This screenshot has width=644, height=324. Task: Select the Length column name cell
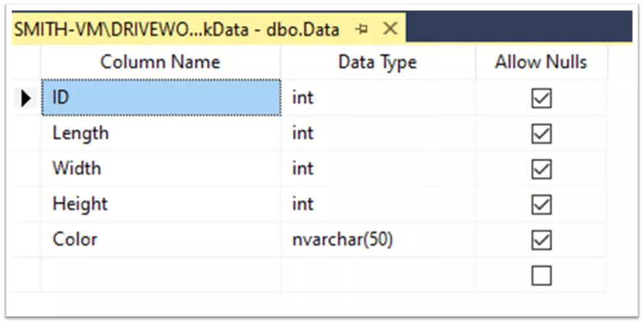160,134
